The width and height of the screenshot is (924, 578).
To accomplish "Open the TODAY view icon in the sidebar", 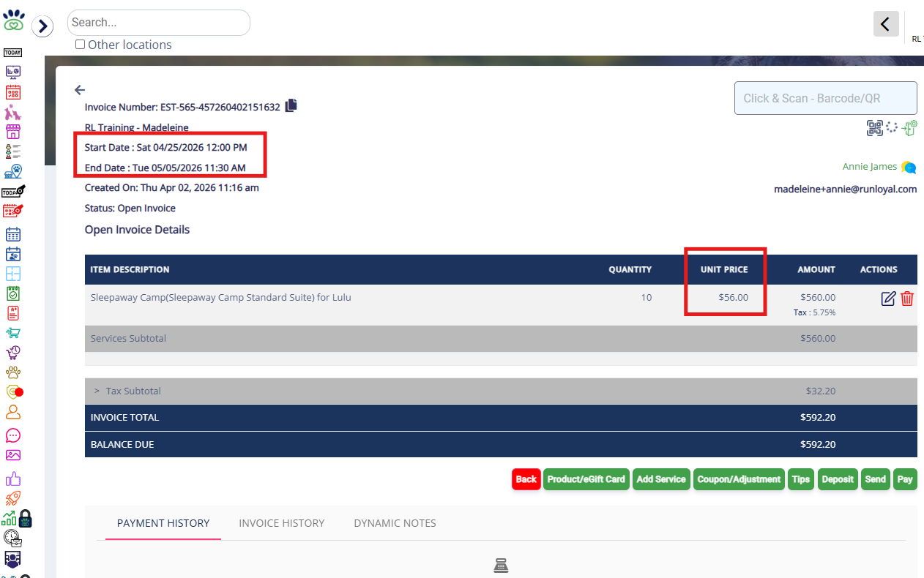I will [13, 53].
